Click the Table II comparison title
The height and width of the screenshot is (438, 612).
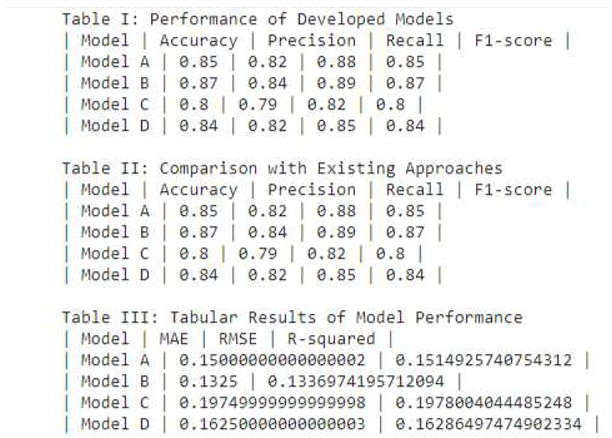pos(282,168)
